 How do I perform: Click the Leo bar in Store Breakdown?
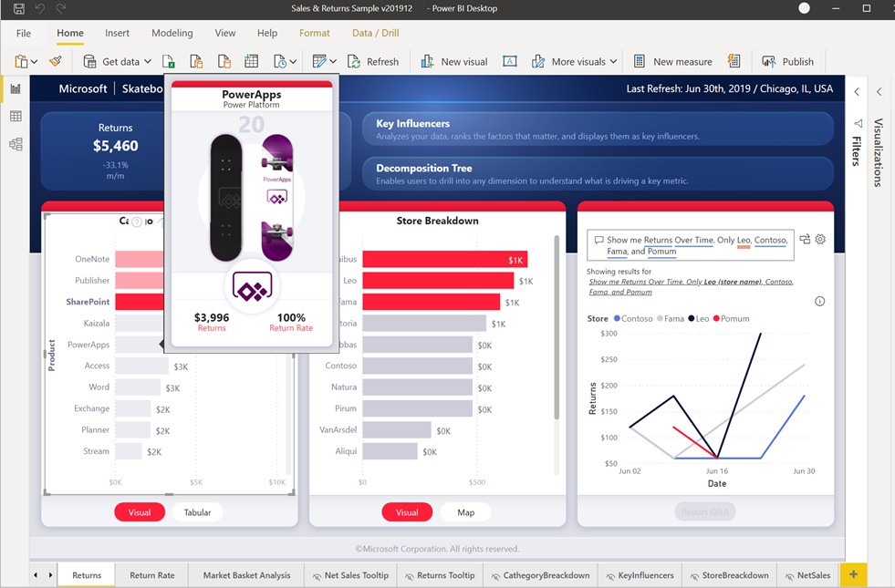(x=438, y=281)
